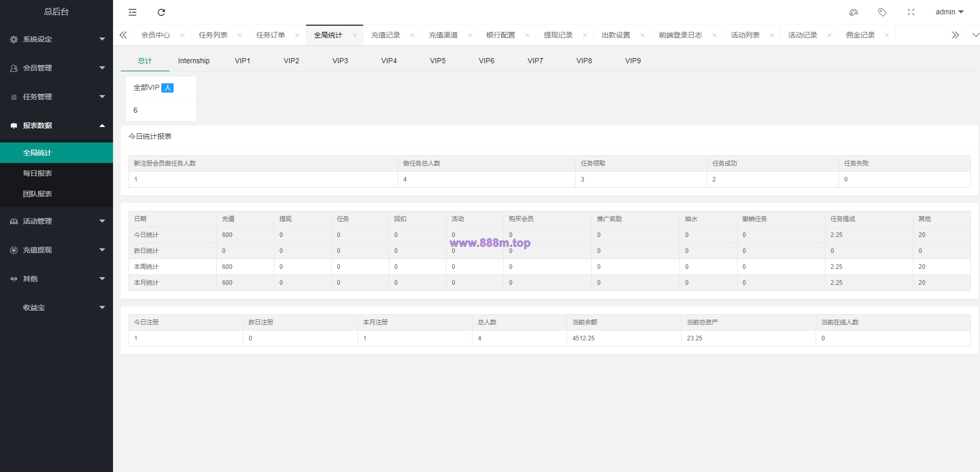Close the 出款设置 tab
Image resolution: width=980 pixels, height=472 pixels.
coord(643,35)
